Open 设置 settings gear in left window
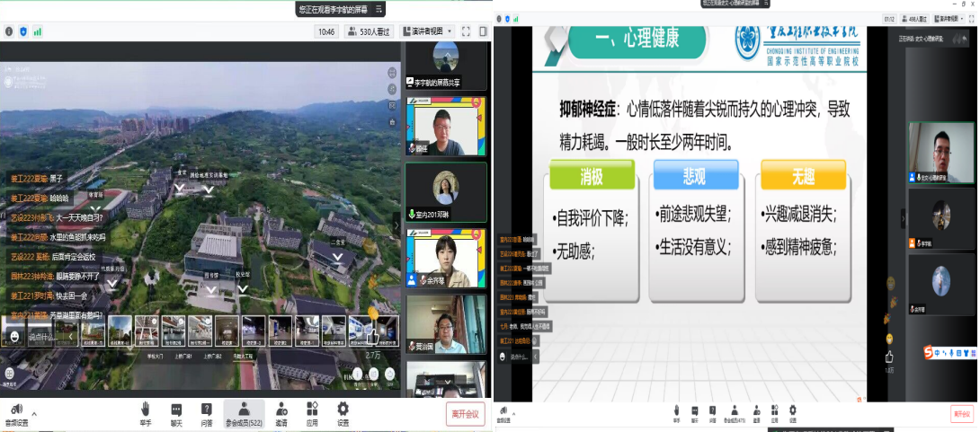Screen dimensions: 980x432 point(343,413)
